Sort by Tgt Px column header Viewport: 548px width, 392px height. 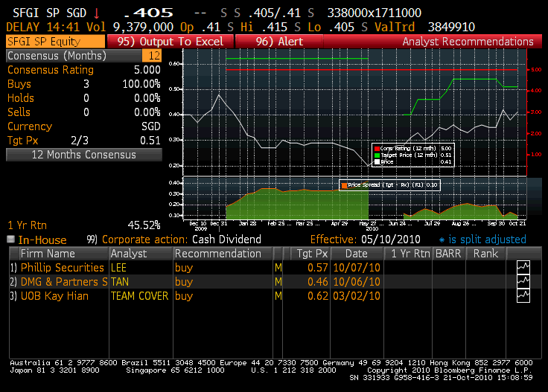pos(312,254)
